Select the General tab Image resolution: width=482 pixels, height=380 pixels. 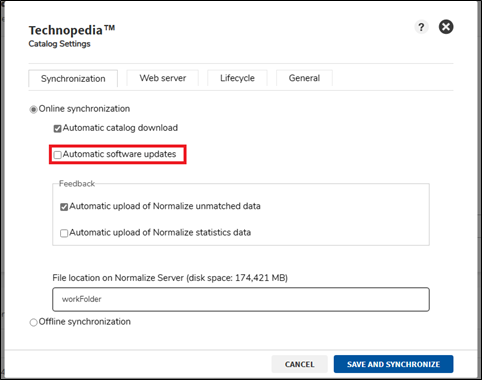304,78
